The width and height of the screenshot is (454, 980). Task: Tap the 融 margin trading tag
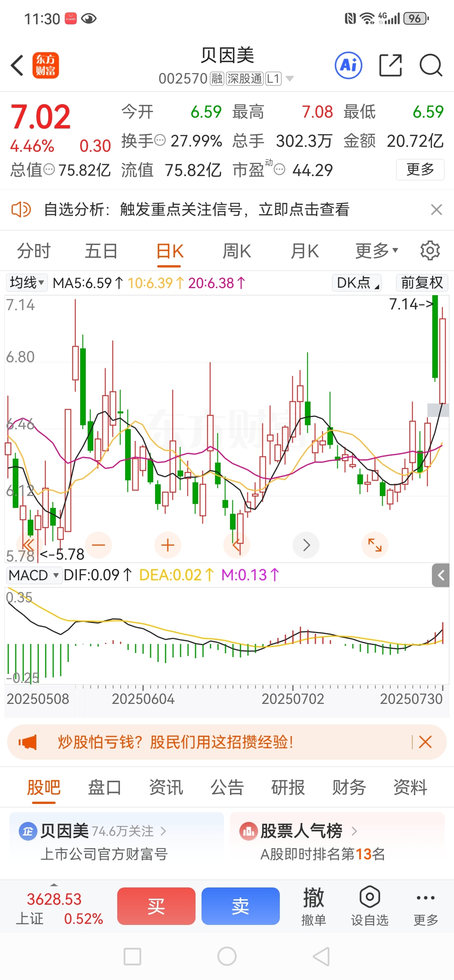point(217,79)
